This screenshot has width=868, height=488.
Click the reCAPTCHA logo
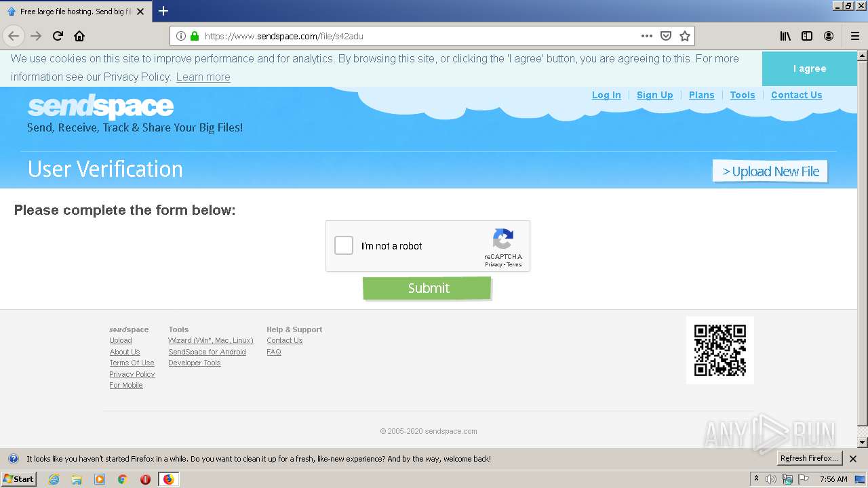point(503,239)
